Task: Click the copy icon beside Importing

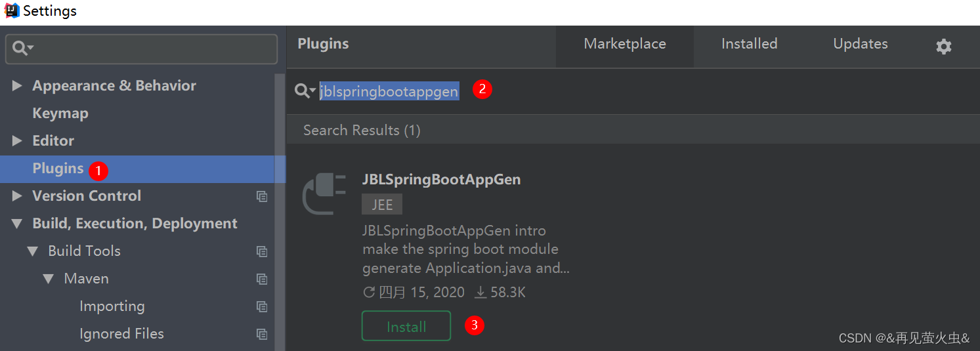Action: tap(262, 306)
